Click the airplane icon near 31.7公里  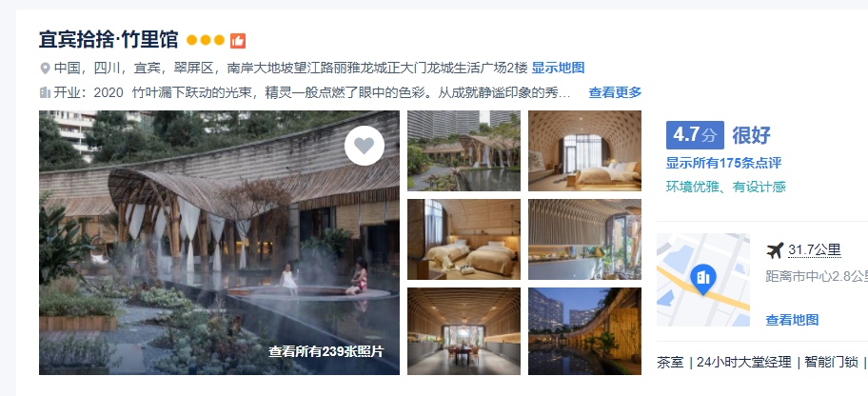(x=775, y=251)
